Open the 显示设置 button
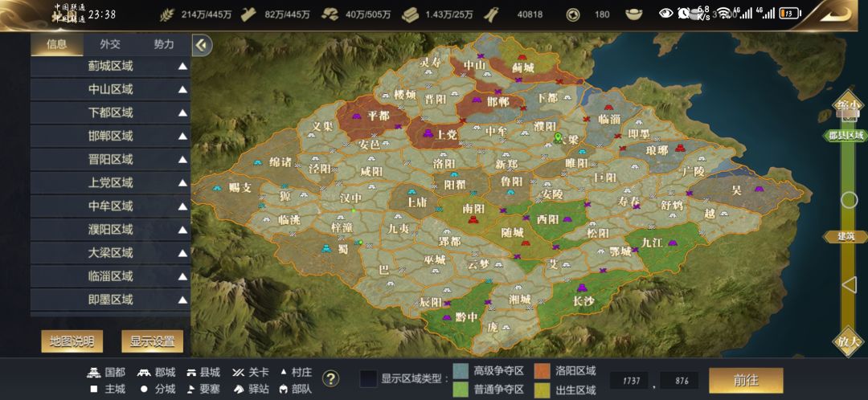The image size is (868, 400). click(x=152, y=341)
